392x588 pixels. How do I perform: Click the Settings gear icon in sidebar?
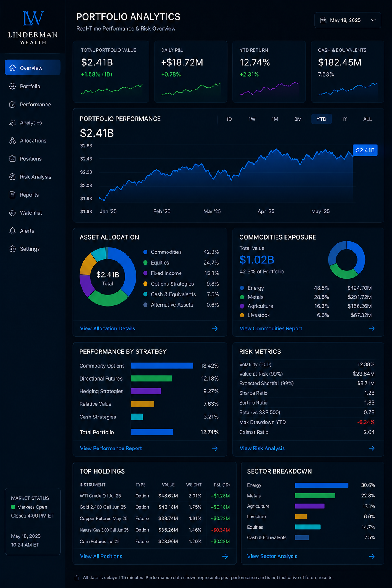[13, 249]
